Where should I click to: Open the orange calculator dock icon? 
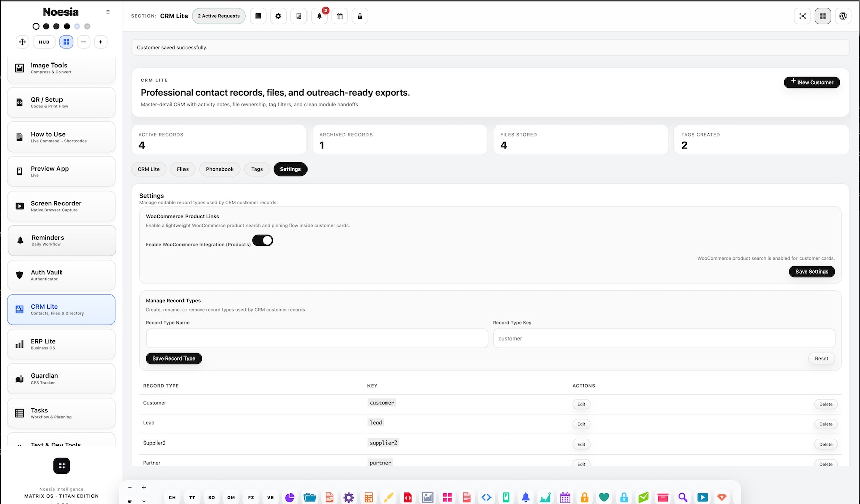[x=368, y=497]
